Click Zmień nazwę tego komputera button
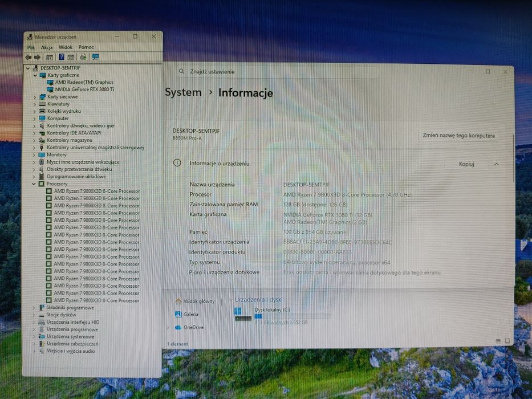Image resolution: width=532 pixels, height=399 pixels. click(458, 136)
